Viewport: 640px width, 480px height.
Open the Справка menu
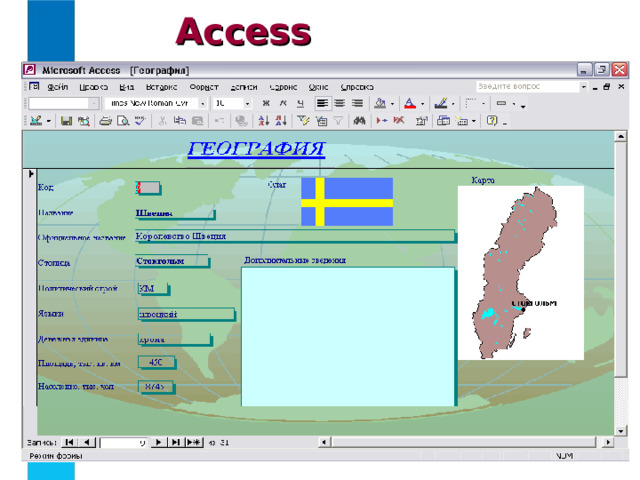click(357, 87)
